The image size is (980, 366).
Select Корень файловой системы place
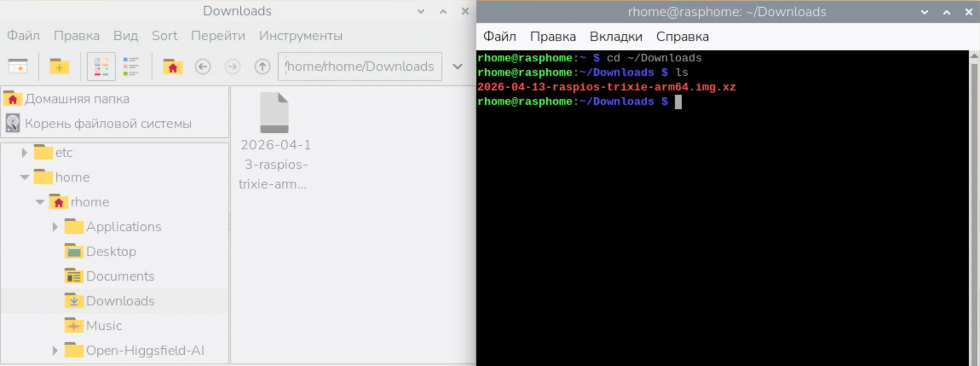click(115, 124)
